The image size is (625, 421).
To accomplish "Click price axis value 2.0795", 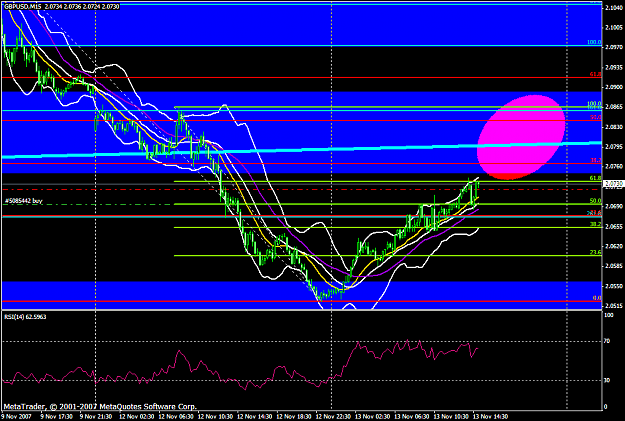I will [x=612, y=147].
